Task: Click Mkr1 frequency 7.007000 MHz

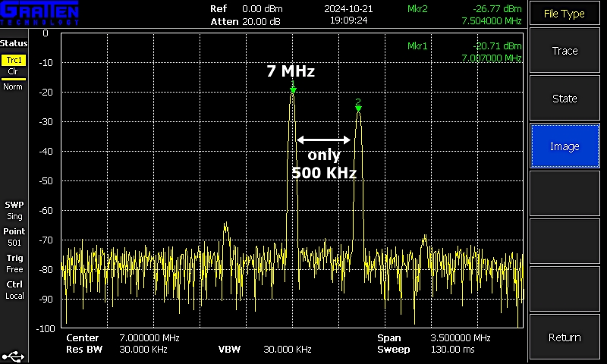Action: click(491, 58)
